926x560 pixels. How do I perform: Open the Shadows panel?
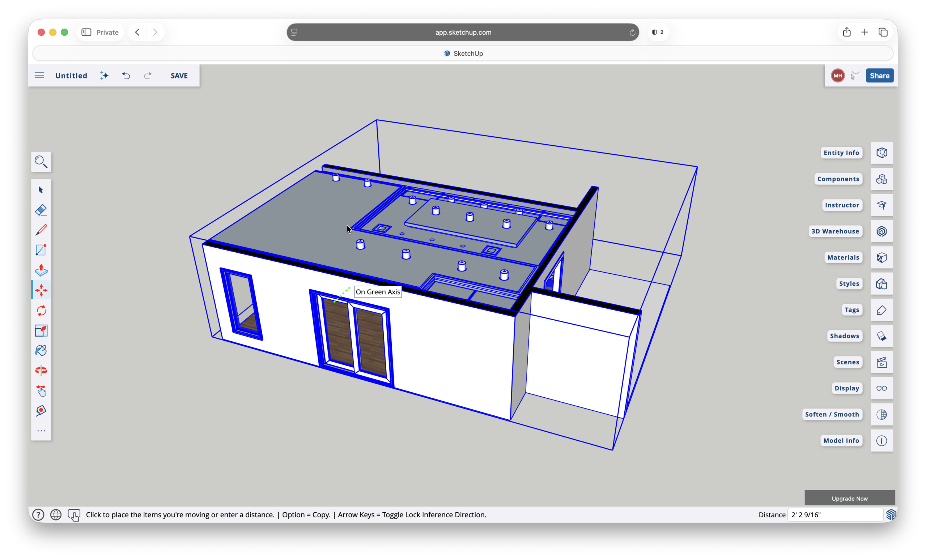coord(881,336)
